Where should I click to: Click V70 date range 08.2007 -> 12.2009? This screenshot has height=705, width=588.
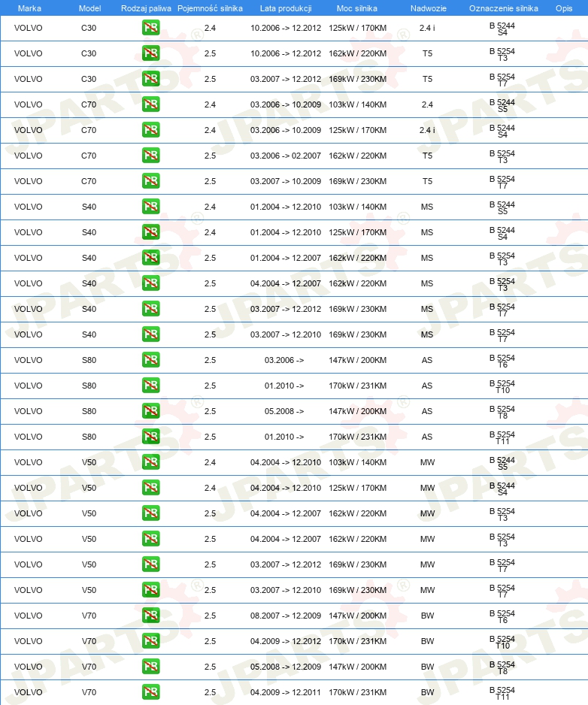[286, 616]
